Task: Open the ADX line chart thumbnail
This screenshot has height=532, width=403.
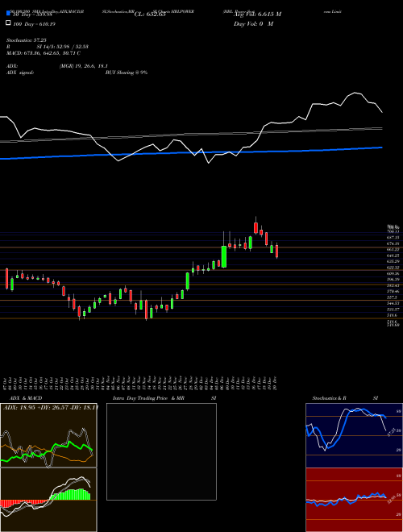Action: tap(48, 435)
